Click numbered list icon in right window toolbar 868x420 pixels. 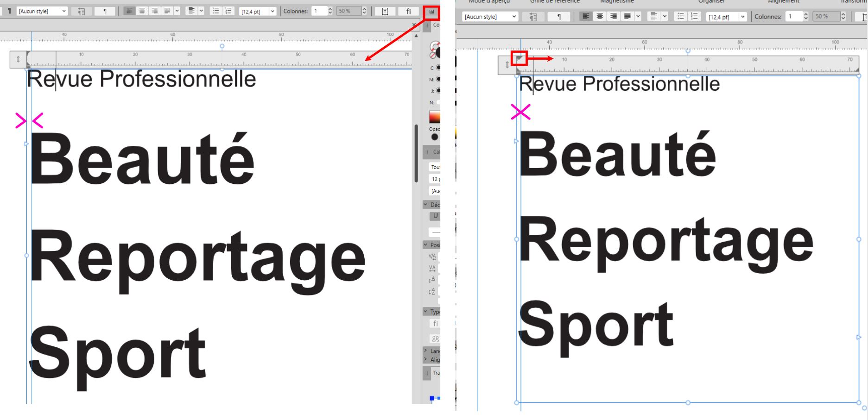[694, 16]
